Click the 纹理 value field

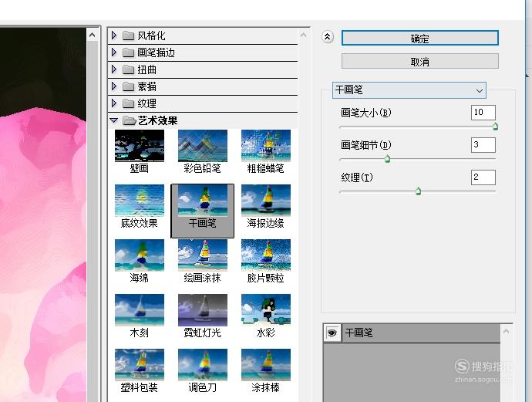pos(483,177)
